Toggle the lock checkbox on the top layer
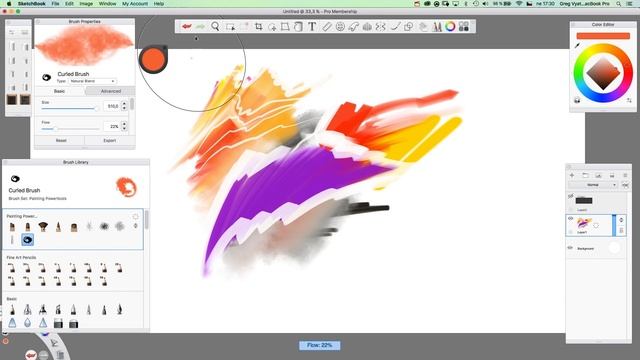Viewport: 640px width, 360px height. pyautogui.click(x=571, y=209)
